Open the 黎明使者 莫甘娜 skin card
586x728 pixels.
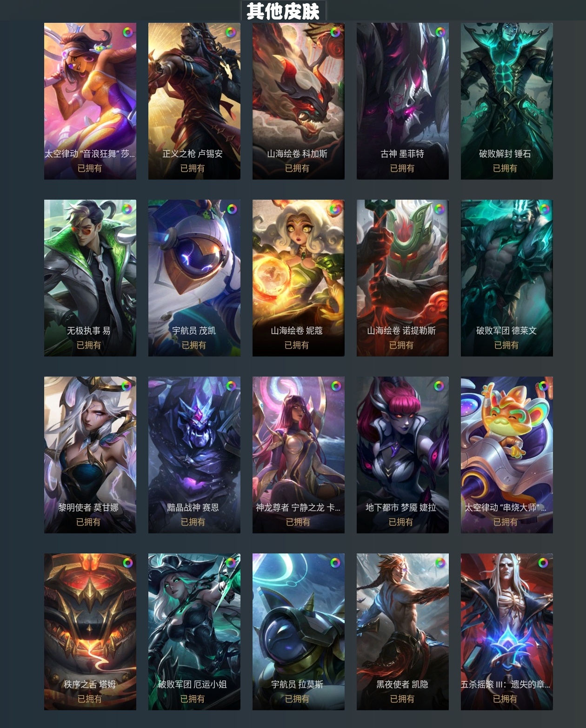click(x=90, y=455)
